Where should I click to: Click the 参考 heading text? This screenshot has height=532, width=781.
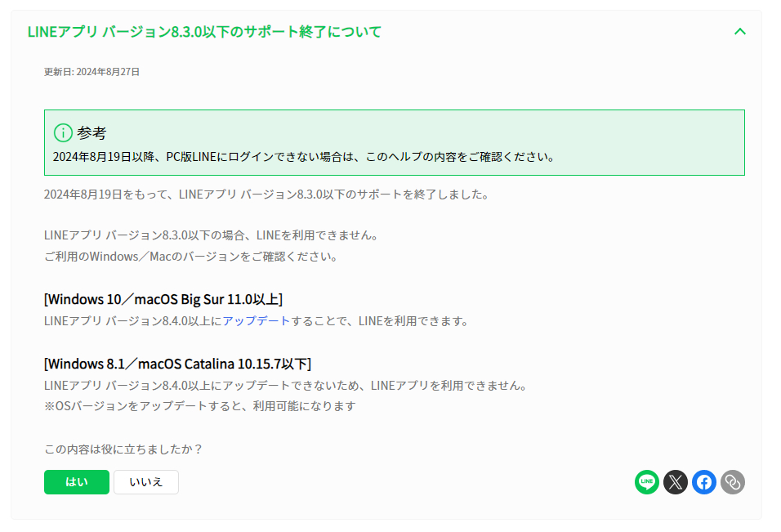(x=91, y=133)
